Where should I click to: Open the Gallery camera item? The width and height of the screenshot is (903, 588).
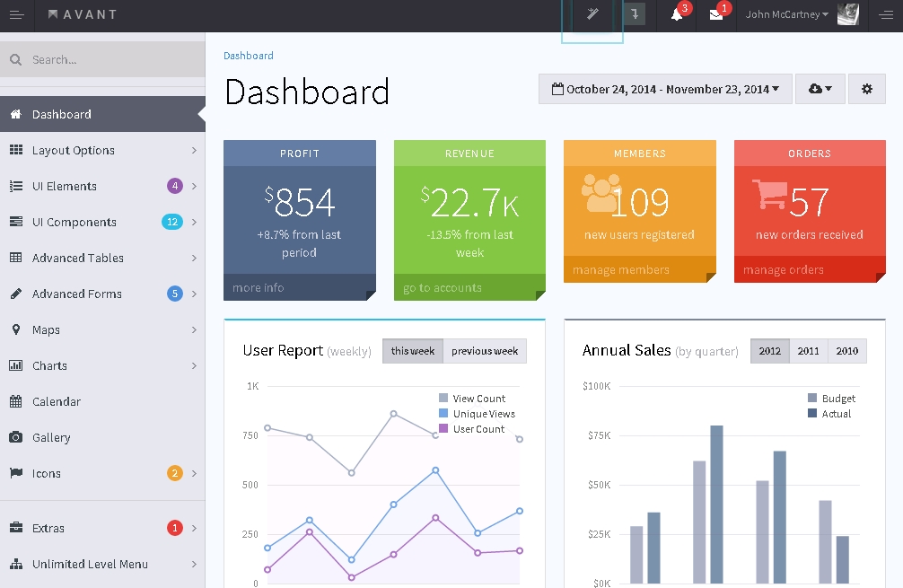click(51, 437)
